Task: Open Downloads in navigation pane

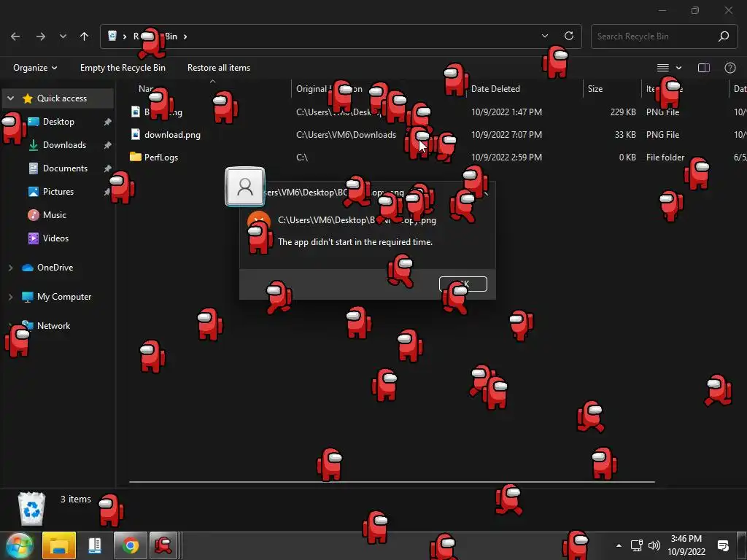Action: 64,145
